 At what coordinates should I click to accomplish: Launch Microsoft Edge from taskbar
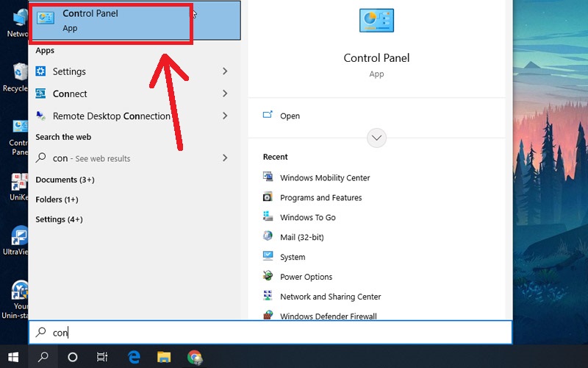134,357
